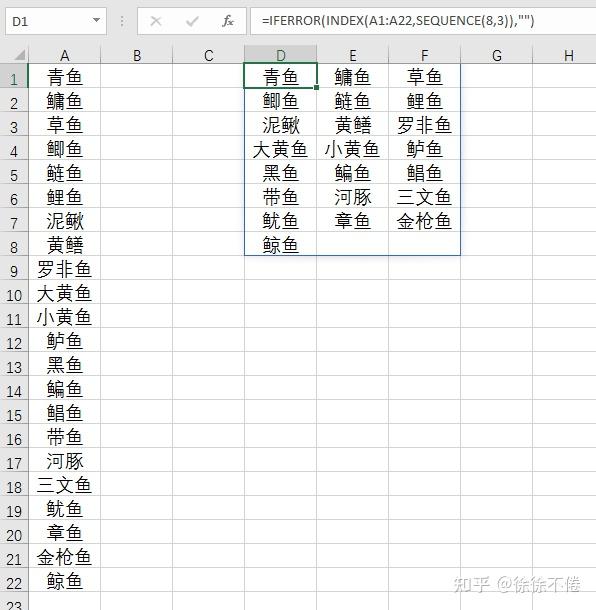Select cell A14 containing 鳊鱼

65,388
